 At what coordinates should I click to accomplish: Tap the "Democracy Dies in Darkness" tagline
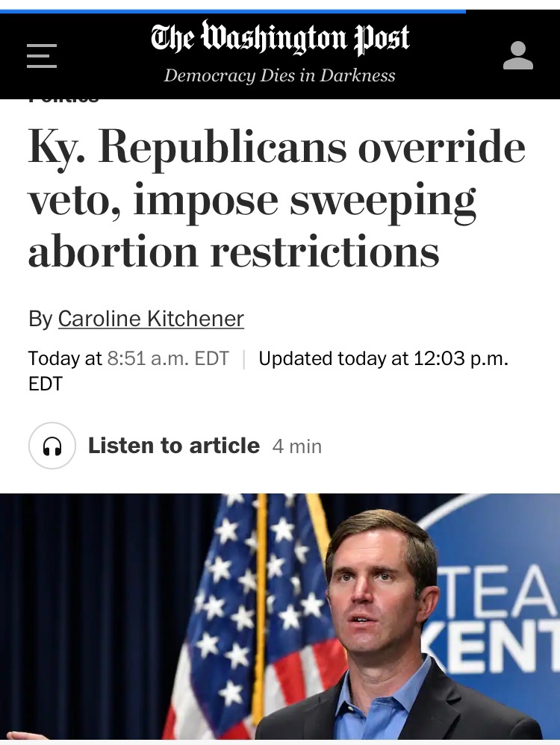pos(280,75)
